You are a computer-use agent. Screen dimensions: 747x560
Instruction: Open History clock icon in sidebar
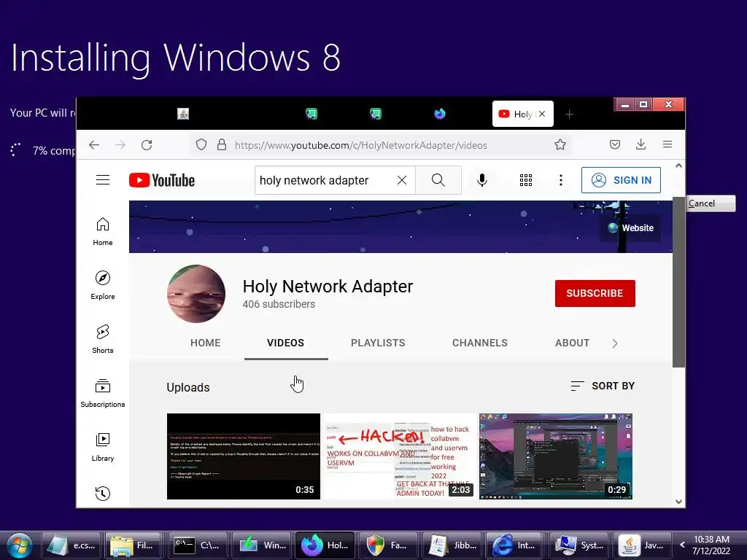[x=103, y=494]
